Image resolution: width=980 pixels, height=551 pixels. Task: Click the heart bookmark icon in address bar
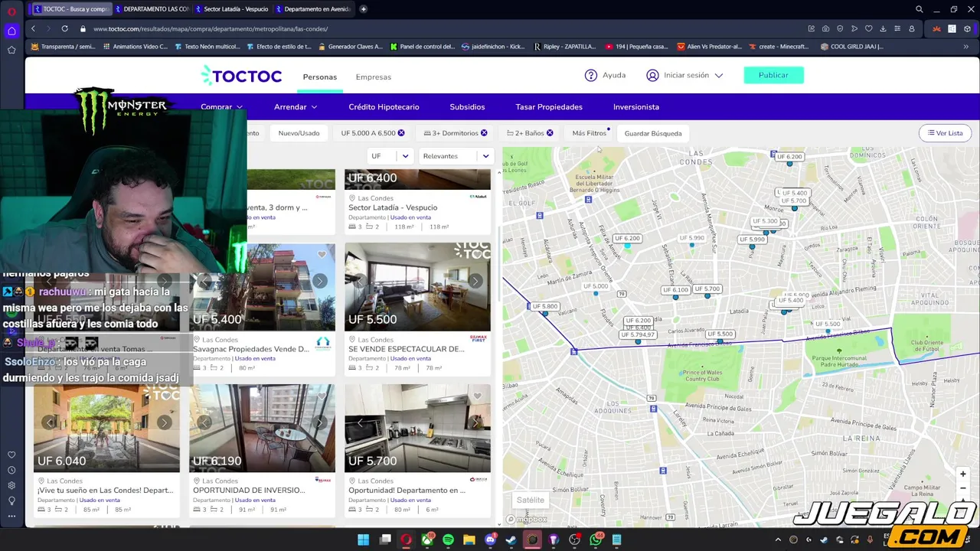point(868,29)
